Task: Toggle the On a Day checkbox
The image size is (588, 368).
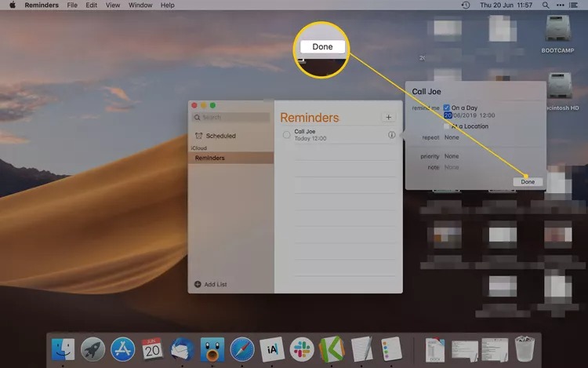Action: coord(446,107)
